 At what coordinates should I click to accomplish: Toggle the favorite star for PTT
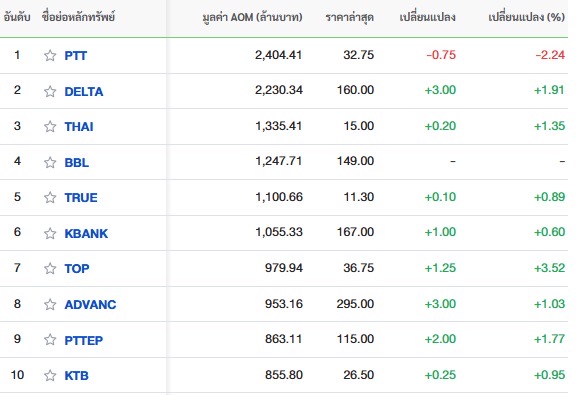[50, 55]
